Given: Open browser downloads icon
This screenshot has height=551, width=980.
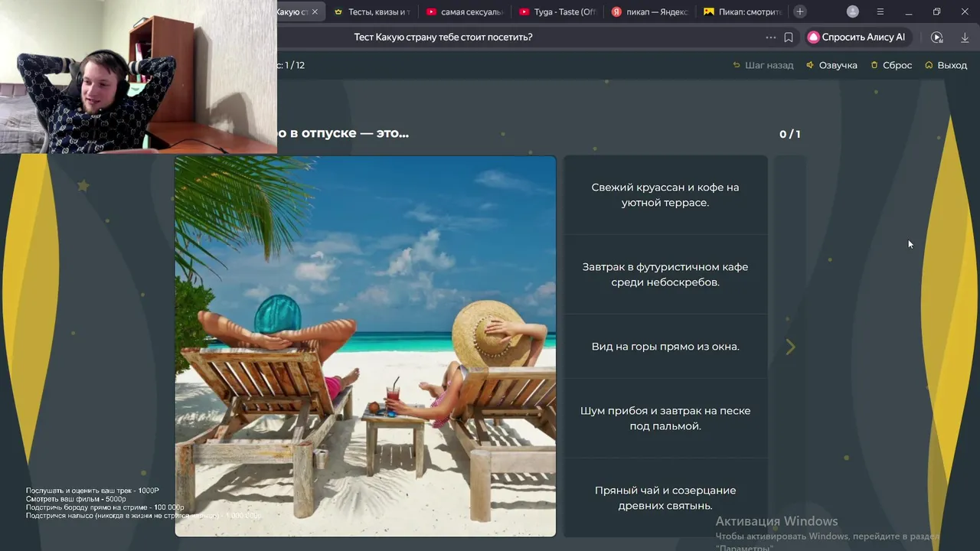Looking at the screenshot, I should click(965, 37).
